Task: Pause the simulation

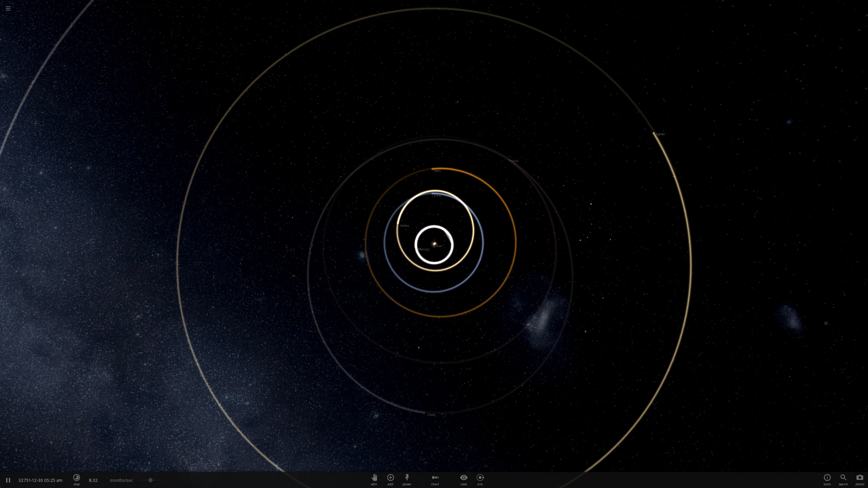Action: (8, 480)
